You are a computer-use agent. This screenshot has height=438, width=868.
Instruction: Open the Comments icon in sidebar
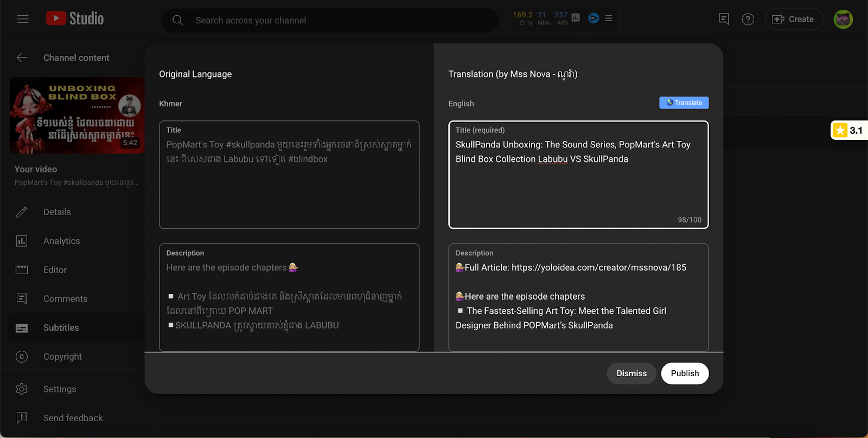click(22, 299)
